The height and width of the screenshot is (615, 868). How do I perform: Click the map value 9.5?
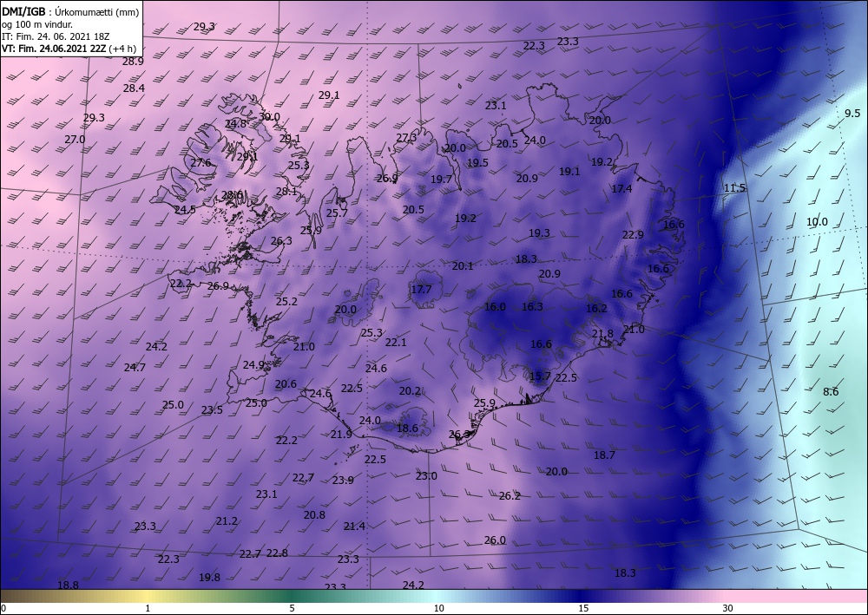[852, 114]
